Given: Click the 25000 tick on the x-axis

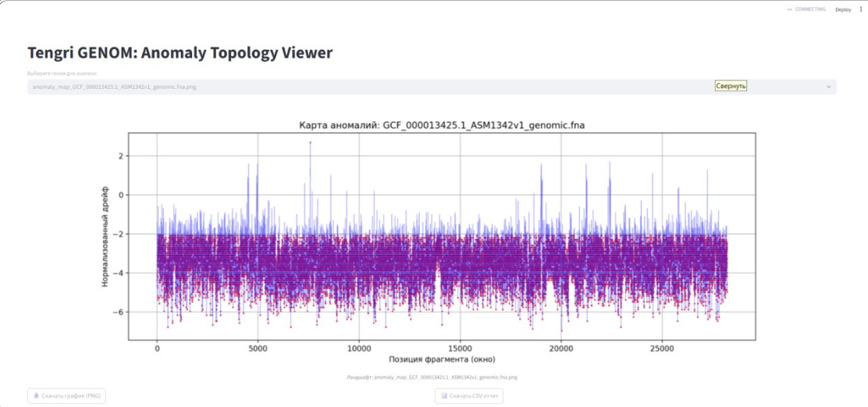Looking at the screenshot, I should point(662,349).
